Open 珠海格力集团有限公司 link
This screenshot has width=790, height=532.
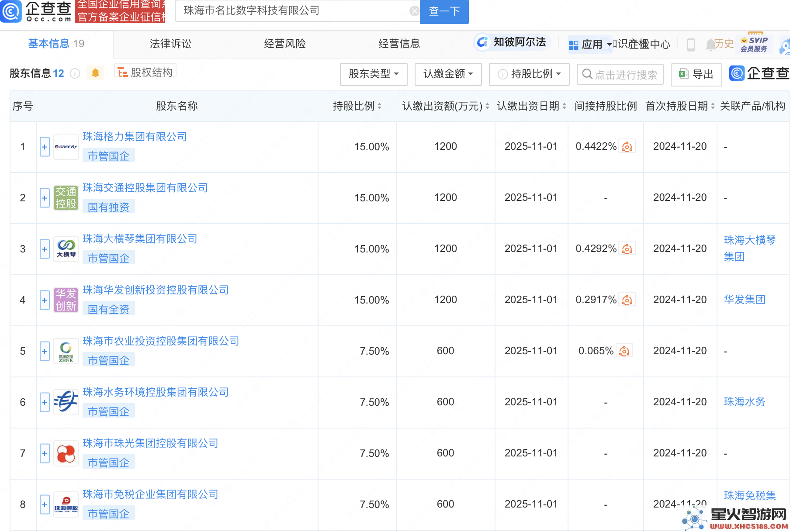[135, 137]
